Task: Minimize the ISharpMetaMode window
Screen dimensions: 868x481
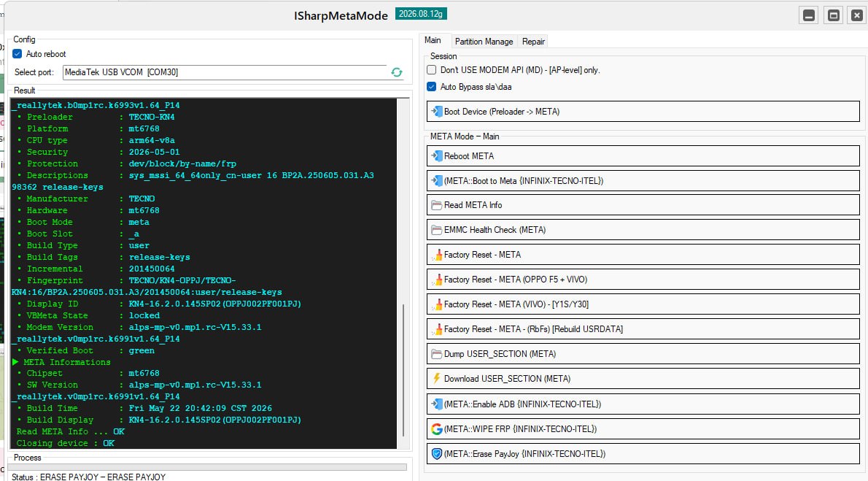Action: click(809, 15)
